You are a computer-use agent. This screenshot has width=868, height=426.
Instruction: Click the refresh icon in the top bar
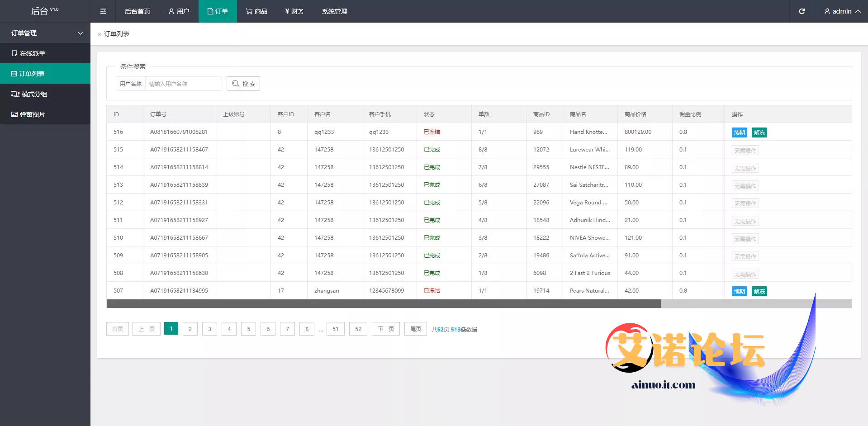(x=802, y=11)
